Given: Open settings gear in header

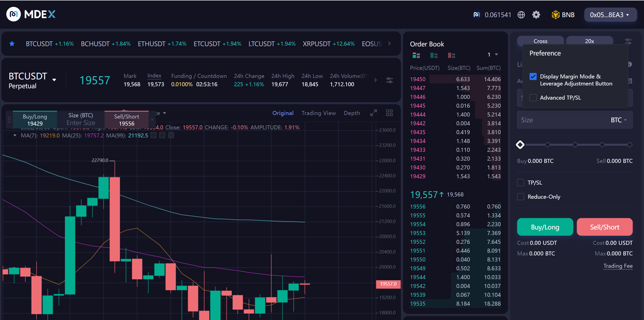Looking at the screenshot, I should click(536, 15).
